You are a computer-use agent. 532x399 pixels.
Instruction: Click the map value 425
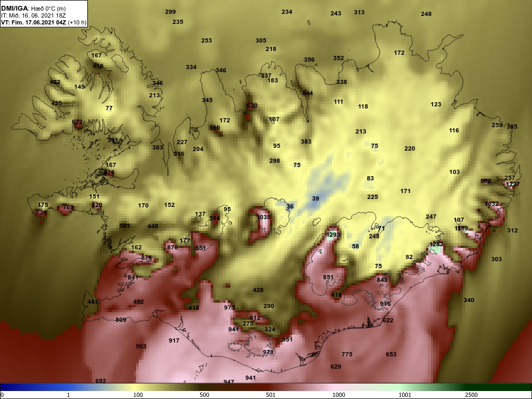(x=56, y=104)
